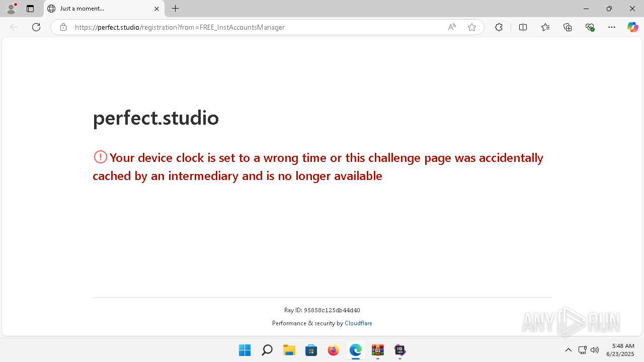Open Collections icon
The width and height of the screenshot is (644, 362).
[568, 27]
